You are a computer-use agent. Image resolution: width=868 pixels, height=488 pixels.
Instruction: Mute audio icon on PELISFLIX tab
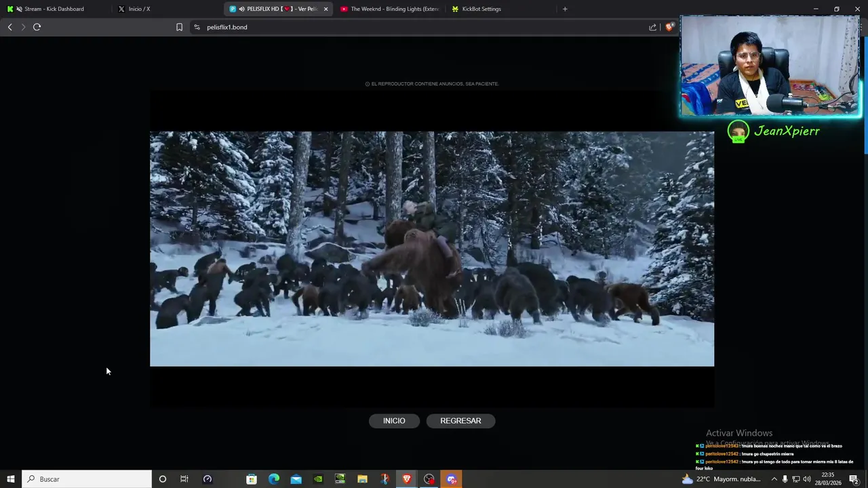coord(242,9)
